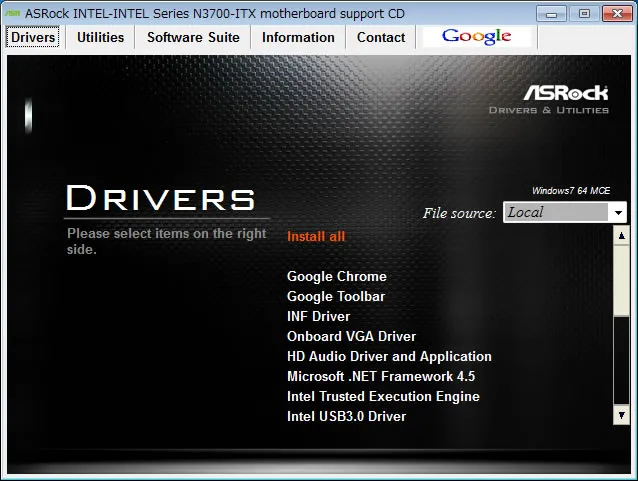Select Google Chrome from driver list

(x=336, y=276)
